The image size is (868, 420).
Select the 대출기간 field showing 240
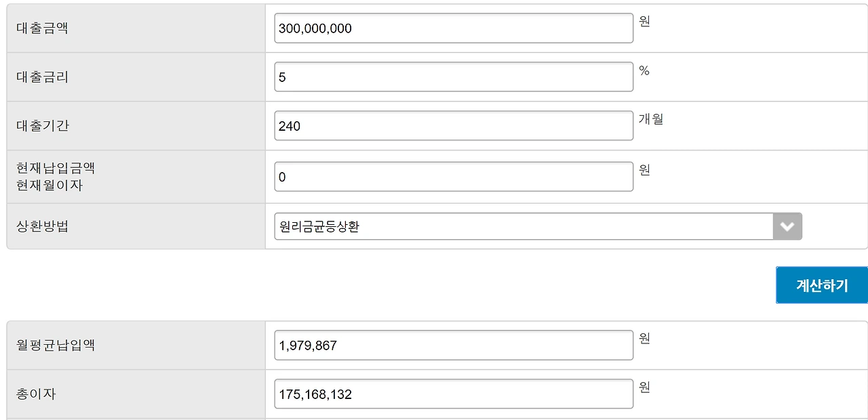pos(454,126)
